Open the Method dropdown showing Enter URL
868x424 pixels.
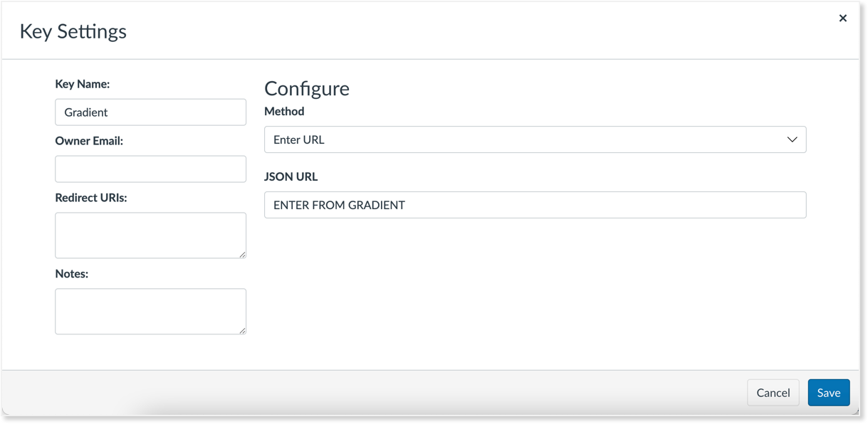pos(535,139)
